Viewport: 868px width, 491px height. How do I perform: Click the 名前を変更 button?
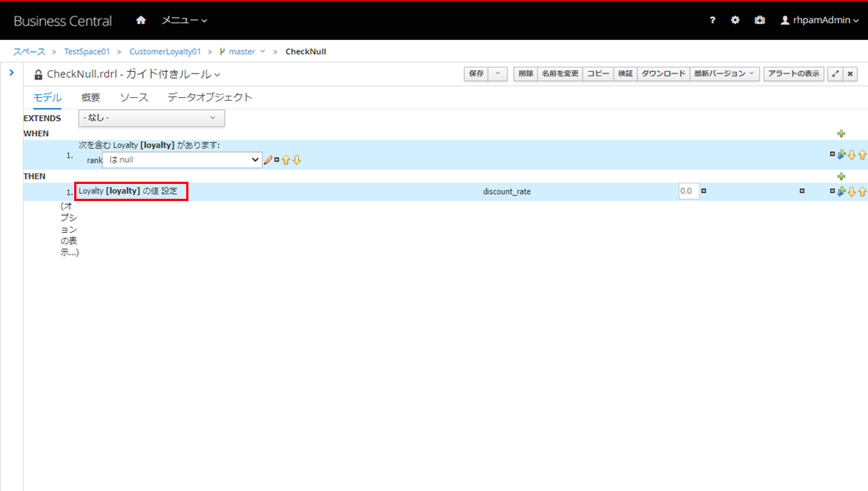point(559,73)
